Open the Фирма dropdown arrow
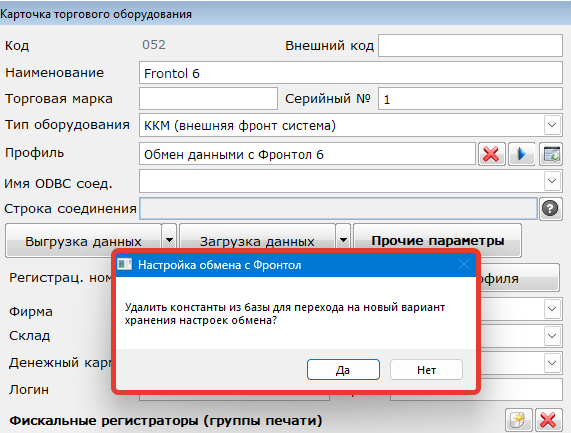This screenshot has width=571, height=433. (x=552, y=309)
